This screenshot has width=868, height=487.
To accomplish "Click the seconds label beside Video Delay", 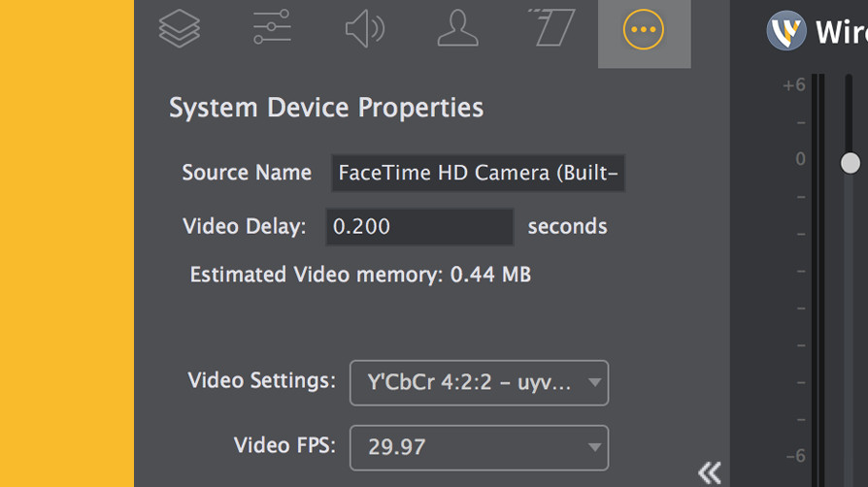I will 567,226.
